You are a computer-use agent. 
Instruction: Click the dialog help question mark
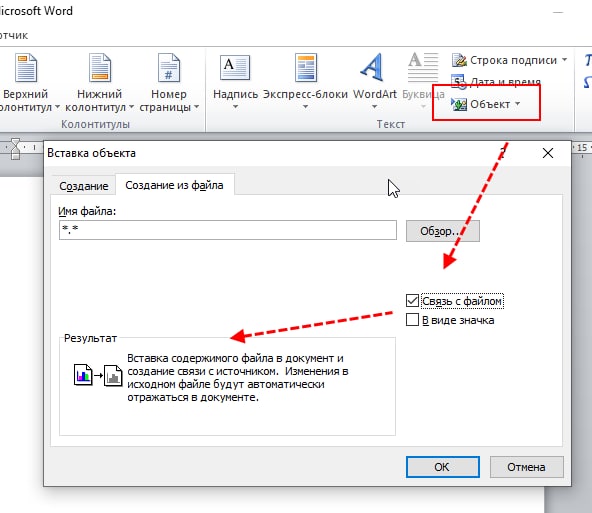(x=503, y=153)
